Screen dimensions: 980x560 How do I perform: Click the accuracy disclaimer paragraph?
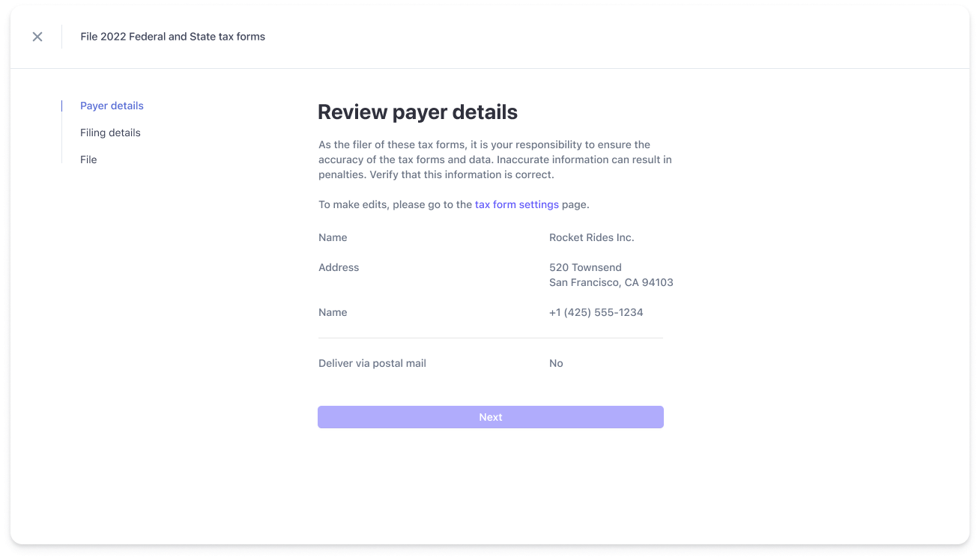(494, 159)
